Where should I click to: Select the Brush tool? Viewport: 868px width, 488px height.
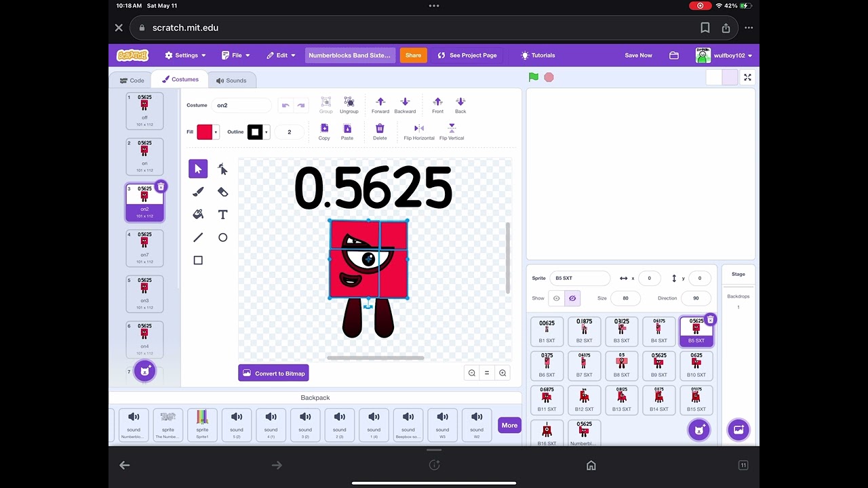point(198,192)
